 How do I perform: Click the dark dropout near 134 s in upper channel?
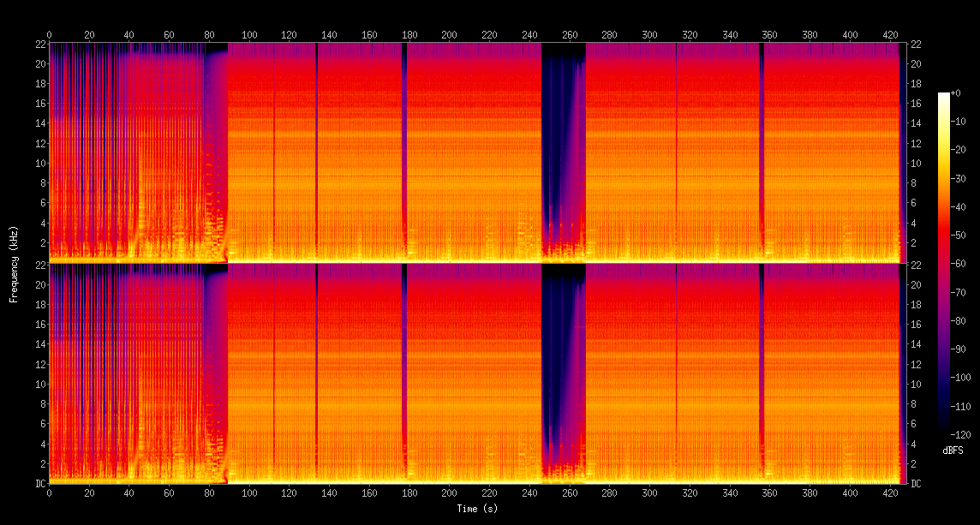tap(317, 146)
